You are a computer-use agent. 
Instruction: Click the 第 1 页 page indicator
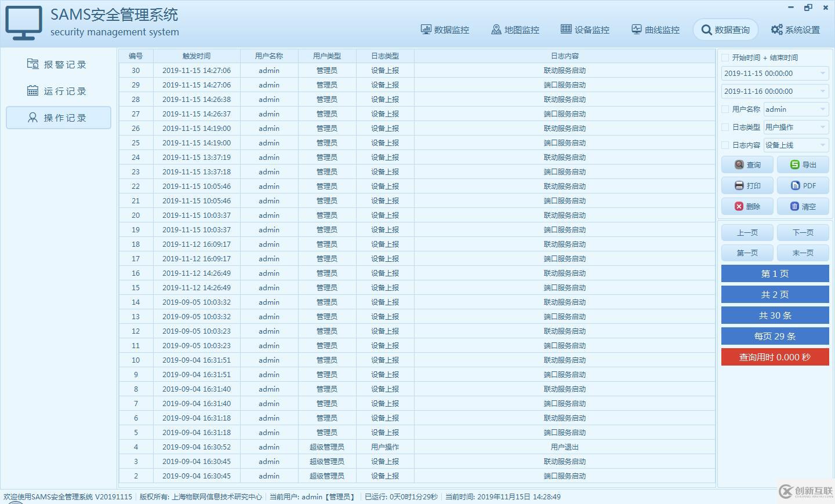(775, 273)
